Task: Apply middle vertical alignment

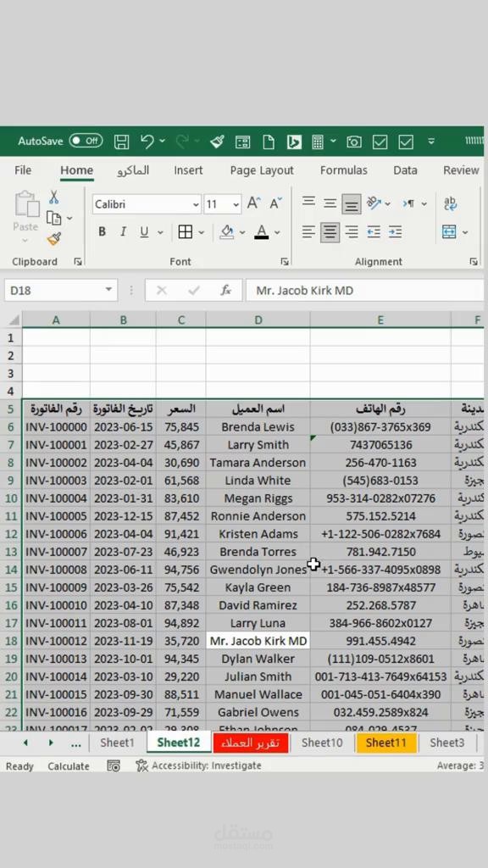Action: coord(330,203)
